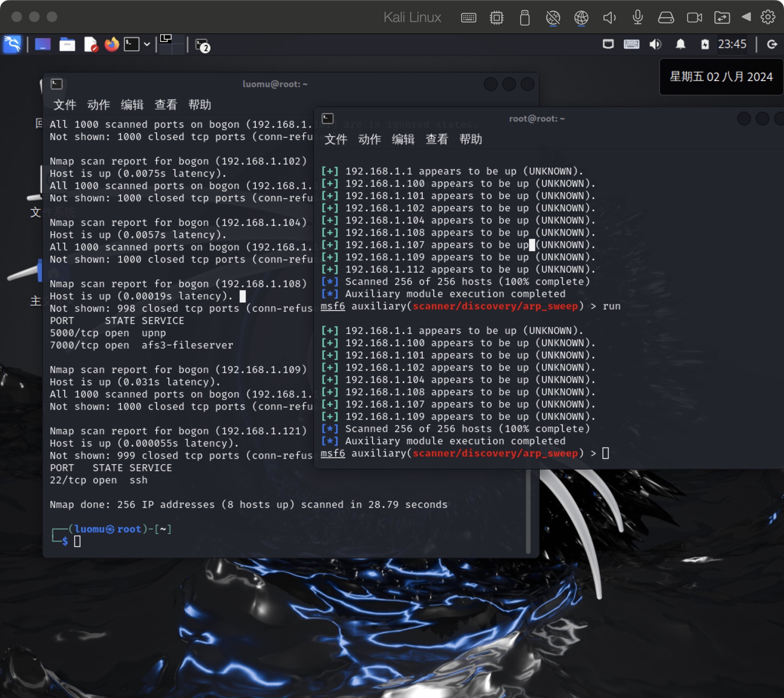Click the first 'Scanned 256 of 256 hosts' line
Screen dimensions: 784x698
[x=455, y=282]
